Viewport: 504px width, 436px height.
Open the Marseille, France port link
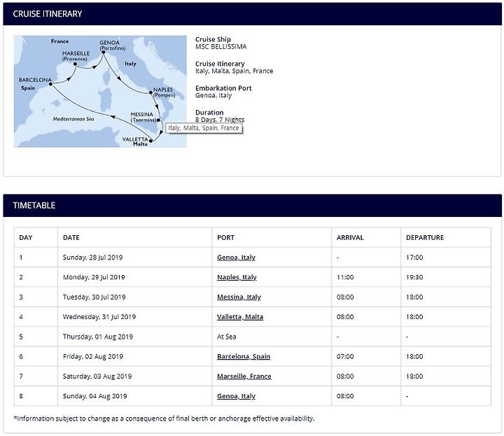point(244,377)
